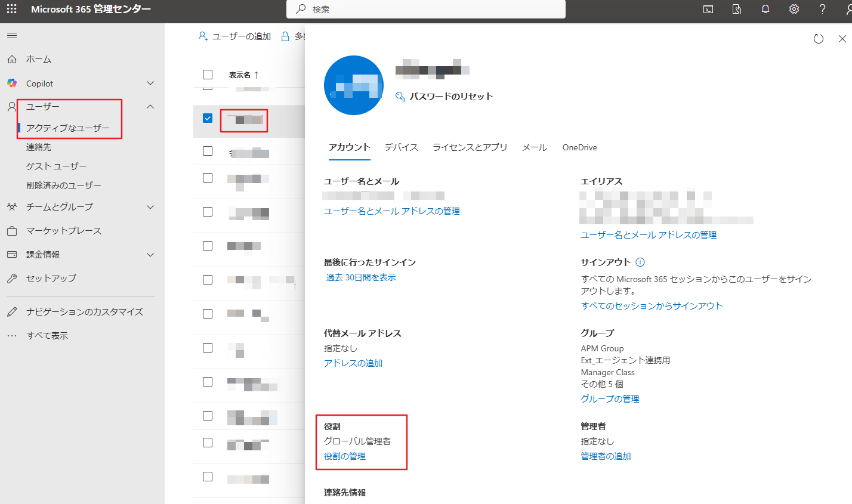
Task: Open アクティブなユーザー in navigation
Action: click(x=68, y=128)
